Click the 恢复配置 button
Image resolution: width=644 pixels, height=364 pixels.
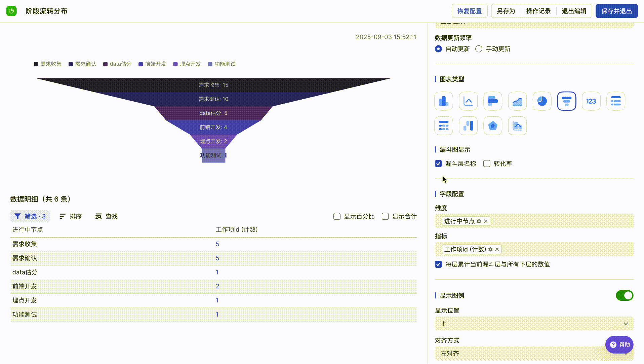click(x=469, y=11)
